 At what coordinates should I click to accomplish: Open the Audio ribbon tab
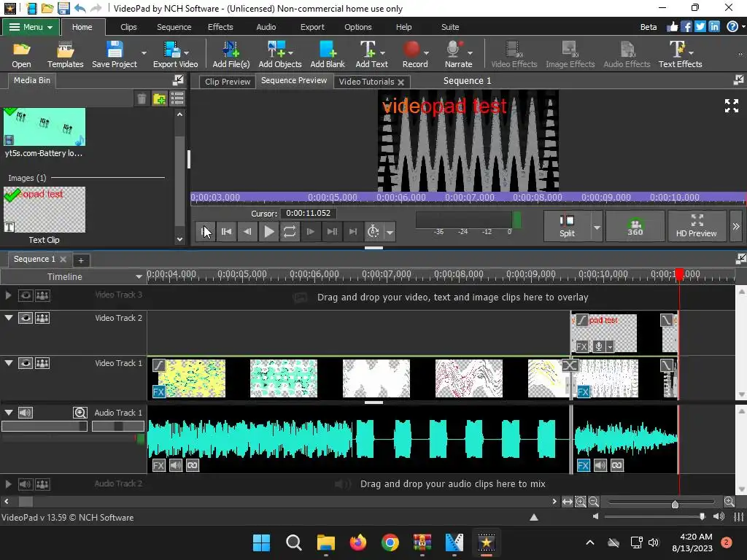click(x=266, y=27)
